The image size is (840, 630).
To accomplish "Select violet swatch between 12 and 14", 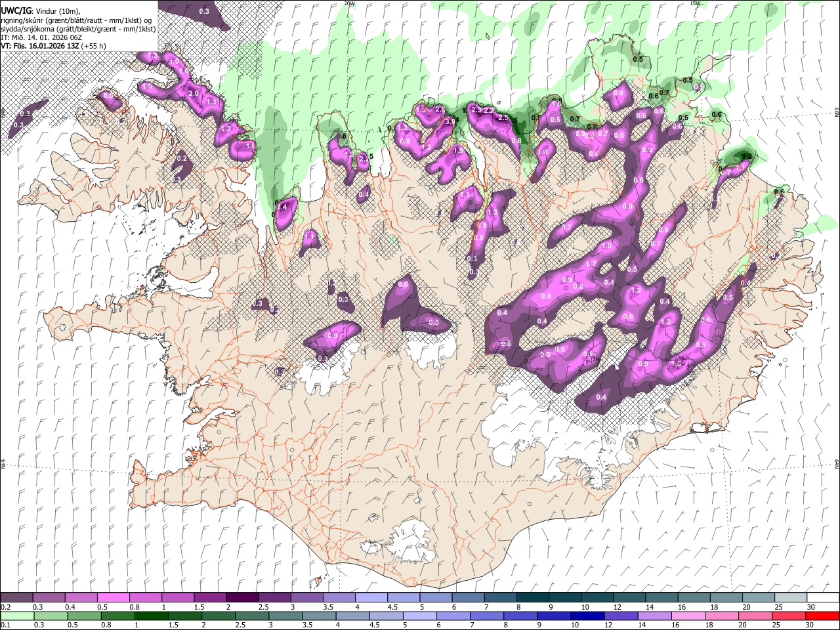I will tap(621, 616).
